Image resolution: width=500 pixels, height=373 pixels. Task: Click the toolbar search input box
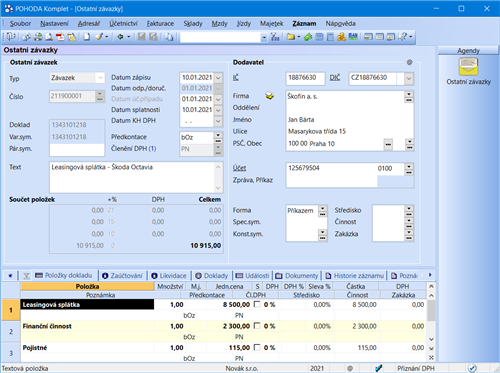(x=220, y=37)
